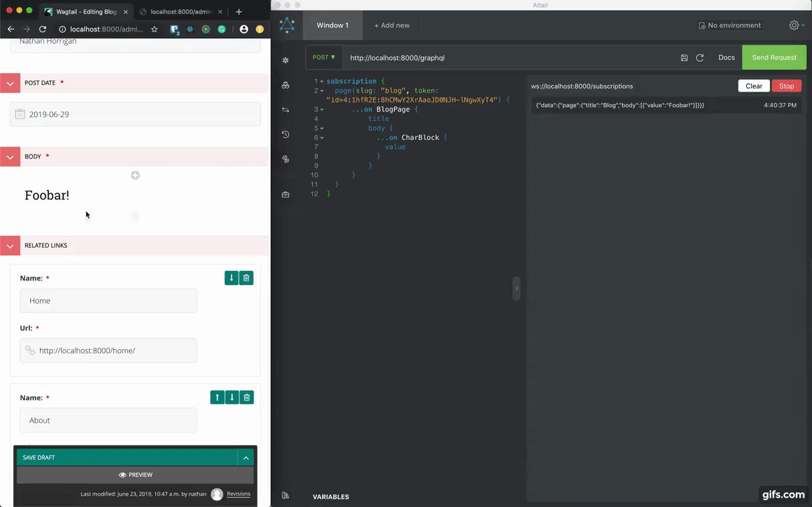The width and height of the screenshot is (812, 507).
Task: Open the Revisions link
Action: [238, 494]
